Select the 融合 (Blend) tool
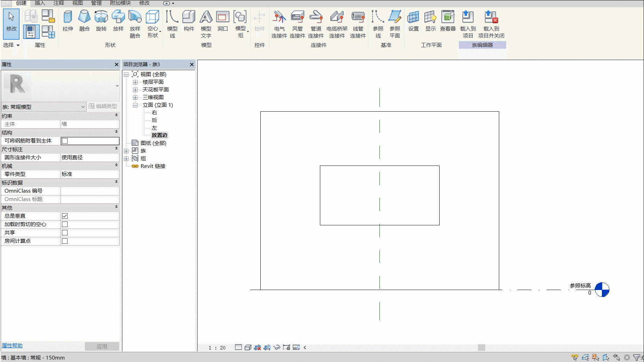This screenshot has height=362, width=644. (84, 21)
